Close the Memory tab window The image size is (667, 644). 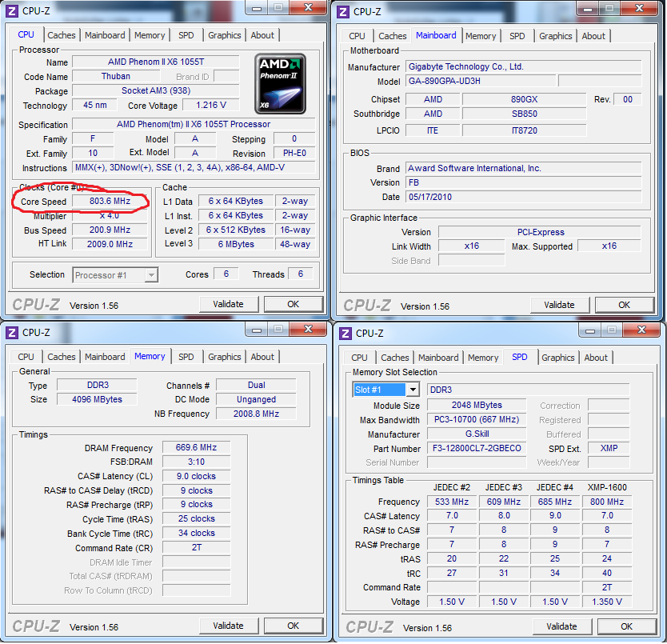[x=308, y=329]
